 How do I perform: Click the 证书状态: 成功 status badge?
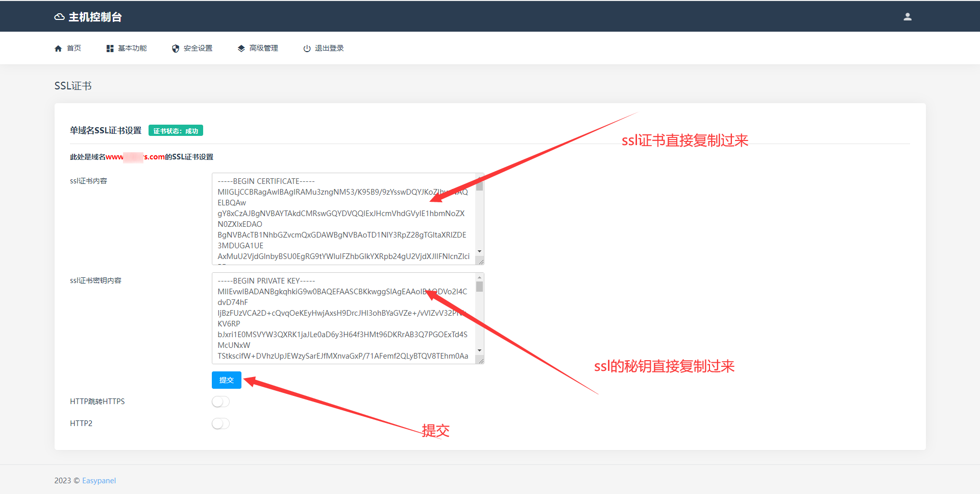(176, 131)
